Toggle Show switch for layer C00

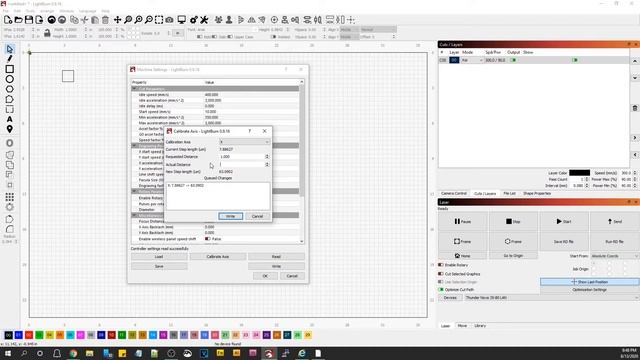575,60
